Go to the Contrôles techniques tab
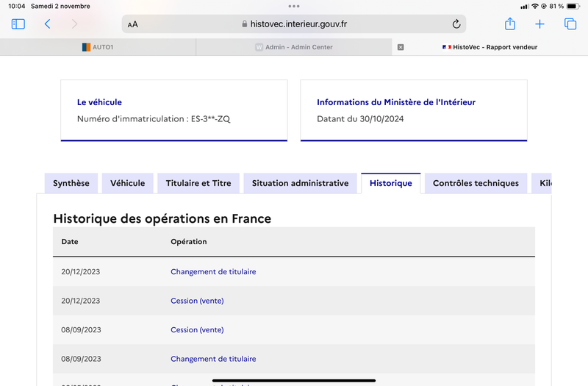The height and width of the screenshot is (386, 588). tap(476, 183)
